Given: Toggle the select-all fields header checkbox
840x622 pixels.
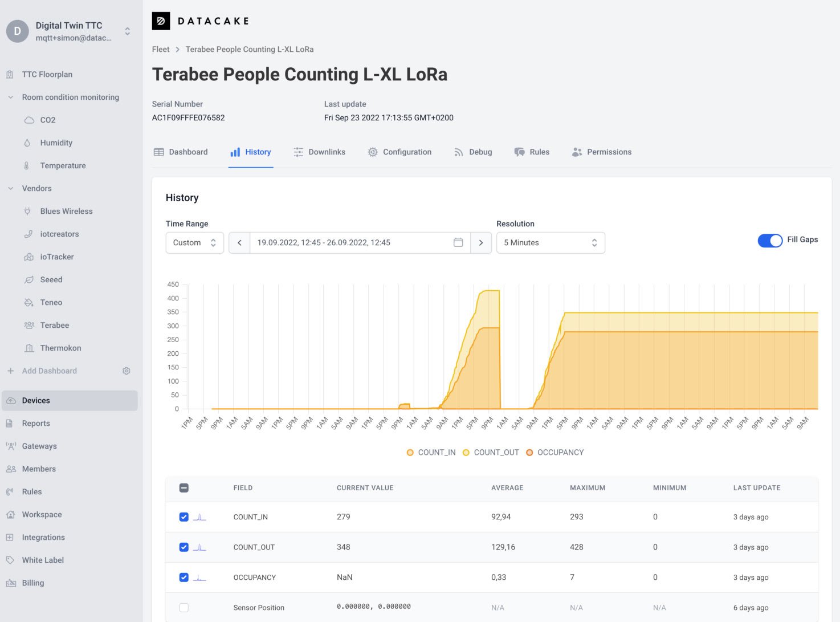Looking at the screenshot, I should [184, 488].
